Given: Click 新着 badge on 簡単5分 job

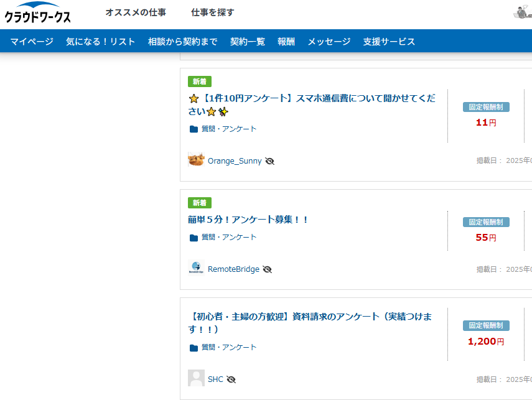Looking at the screenshot, I should (x=200, y=203).
